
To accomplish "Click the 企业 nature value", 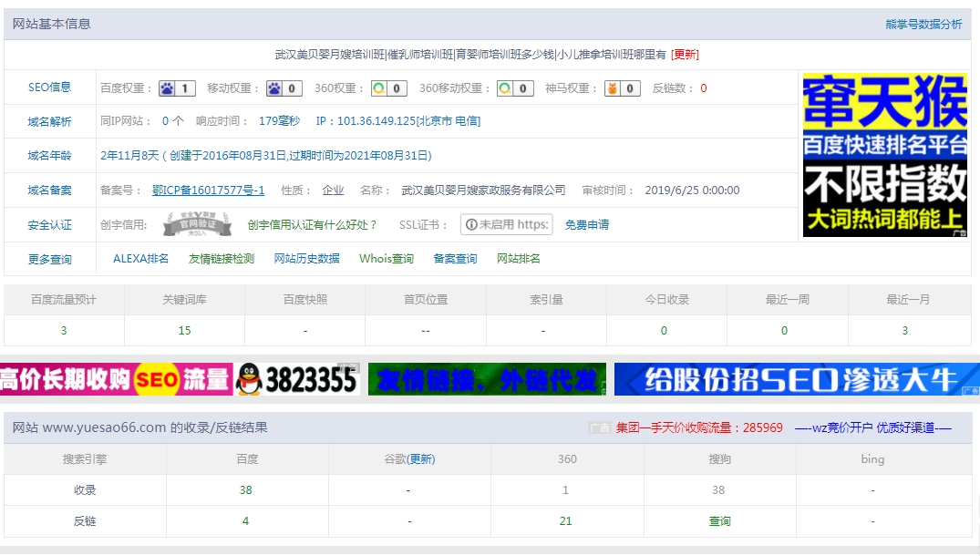I will point(333,190).
